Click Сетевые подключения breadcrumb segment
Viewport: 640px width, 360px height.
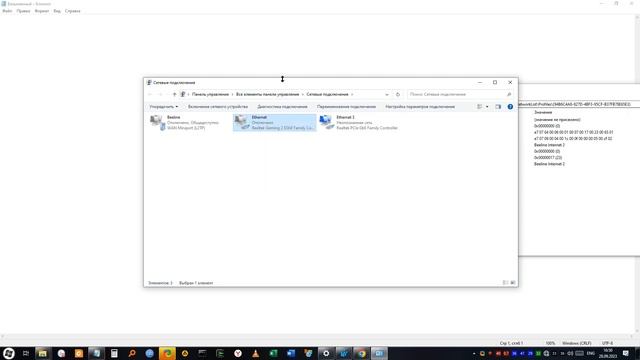point(327,94)
